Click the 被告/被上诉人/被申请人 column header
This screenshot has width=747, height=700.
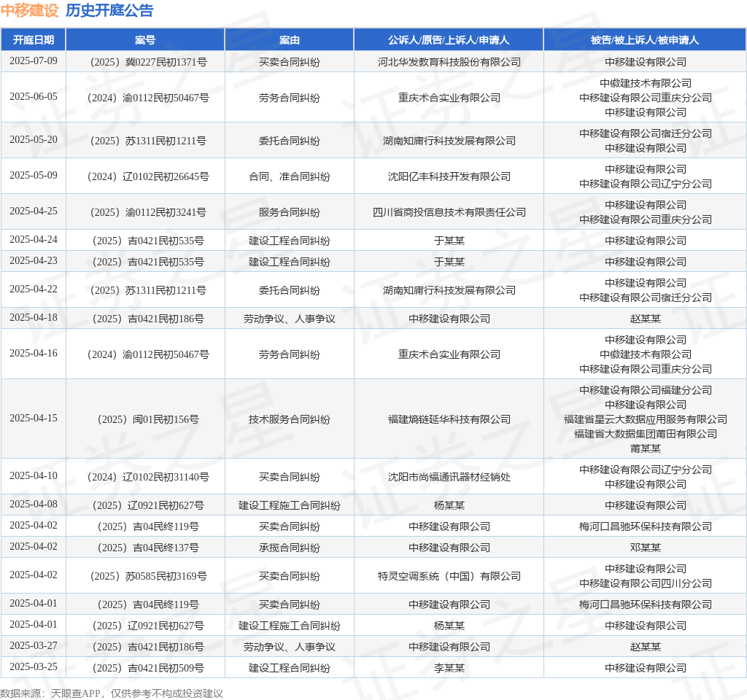point(645,40)
